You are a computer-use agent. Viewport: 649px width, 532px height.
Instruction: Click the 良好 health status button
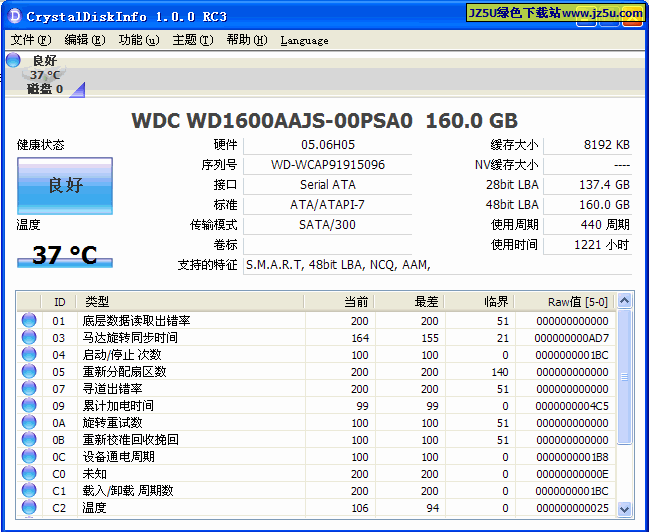tap(65, 185)
